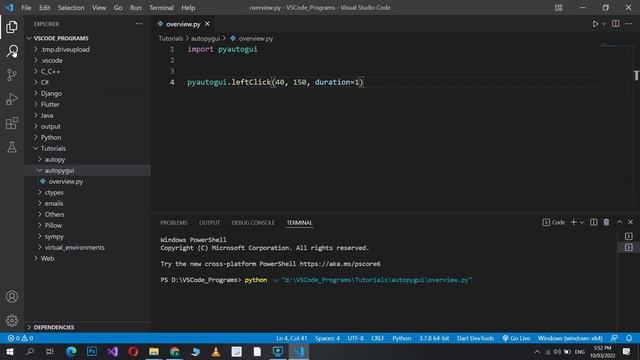Change indentation via Spaces: 4
Screen dimensions: 640x360
click(x=327, y=338)
